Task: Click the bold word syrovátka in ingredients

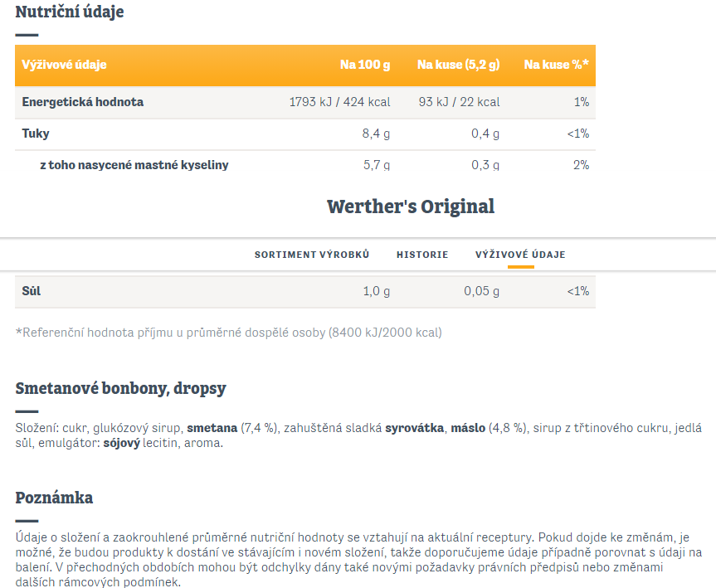Action: click(415, 428)
